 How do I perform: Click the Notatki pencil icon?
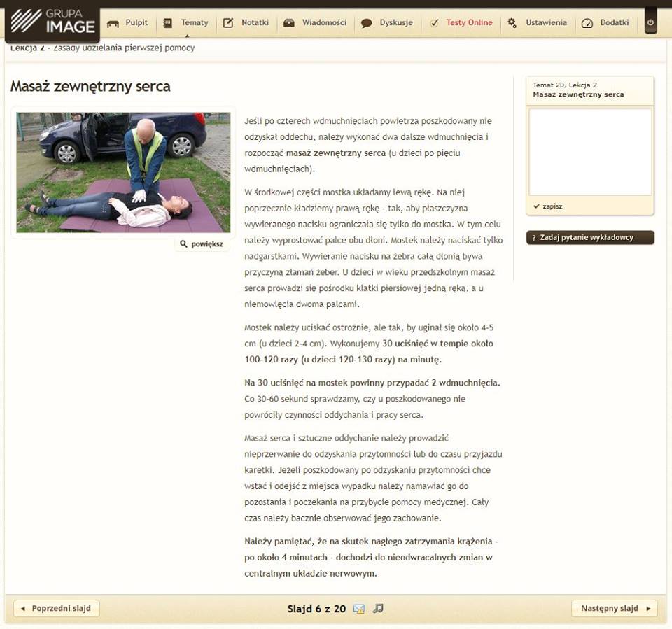click(228, 22)
